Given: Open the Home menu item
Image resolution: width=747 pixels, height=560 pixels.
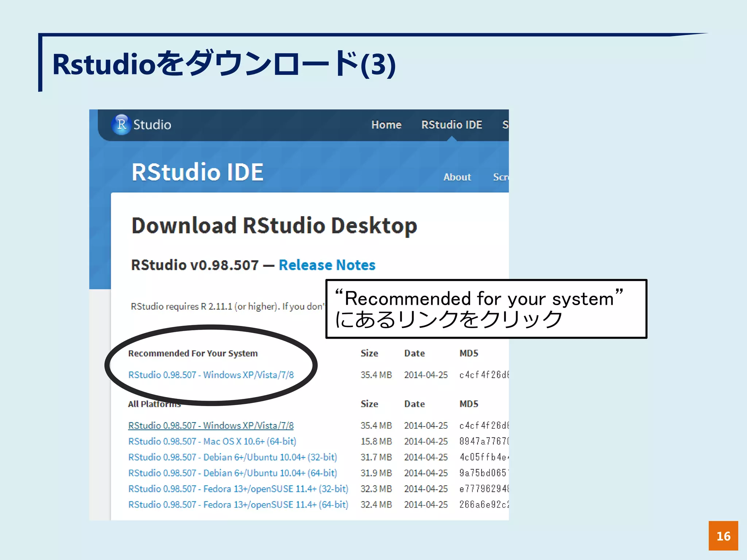Looking at the screenshot, I should click(386, 125).
